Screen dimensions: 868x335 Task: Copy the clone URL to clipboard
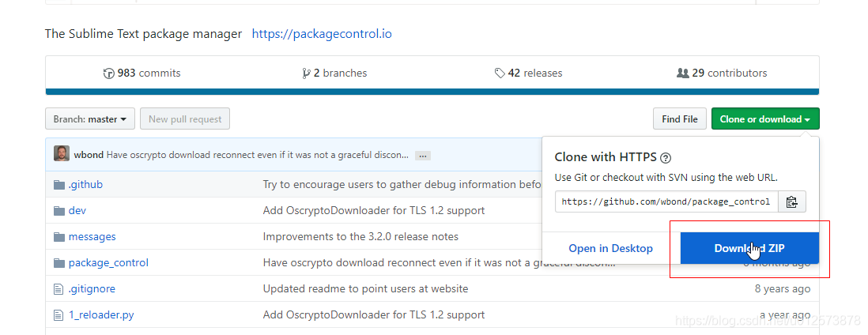pyautogui.click(x=791, y=202)
